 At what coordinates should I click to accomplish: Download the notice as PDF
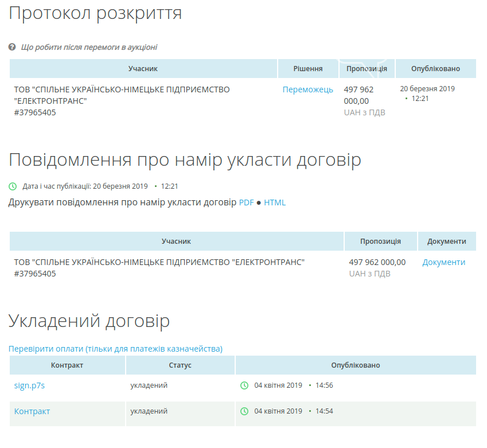pos(246,202)
